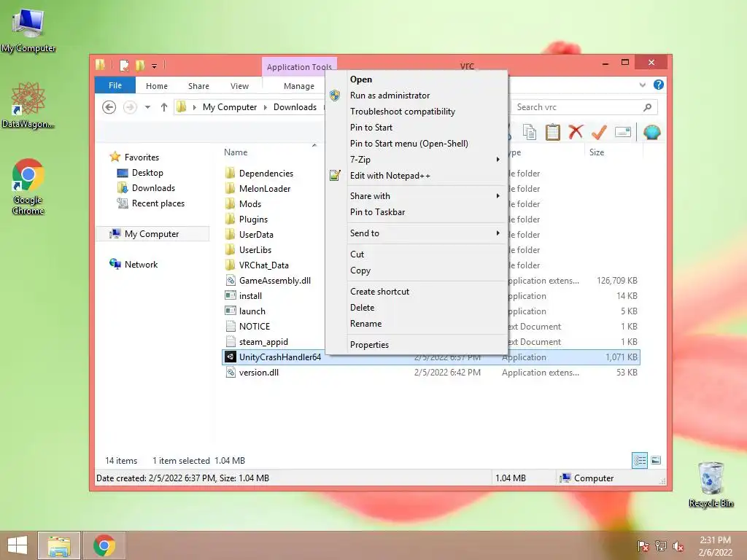747x560 pixels.
Task: Click the New folder icon in title bar
Action: pos(140,65)
